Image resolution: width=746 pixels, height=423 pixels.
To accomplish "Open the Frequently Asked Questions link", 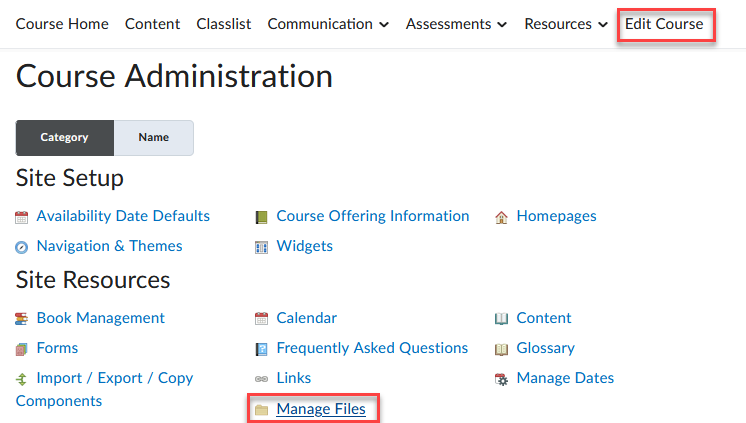I will 372,348.
